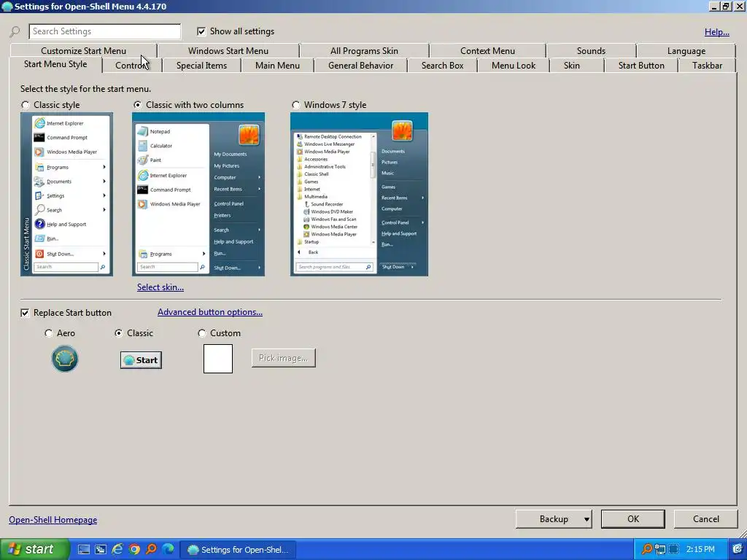747x560 pixels.
Task: Switch to the Special Items tab
Action: pyautogui.click(x=201, y=66)
